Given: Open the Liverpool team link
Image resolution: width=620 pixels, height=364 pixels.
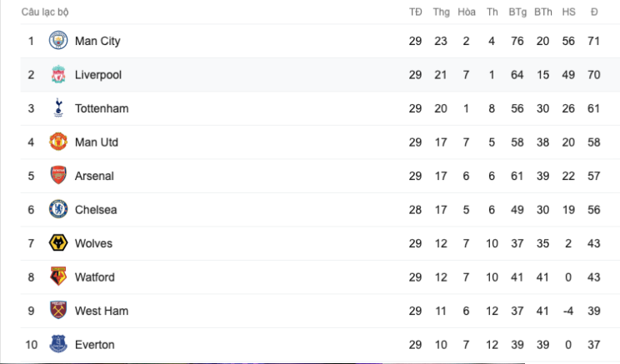Looking at the screenshot, I should pyautogui.click(x=98, y=75).
